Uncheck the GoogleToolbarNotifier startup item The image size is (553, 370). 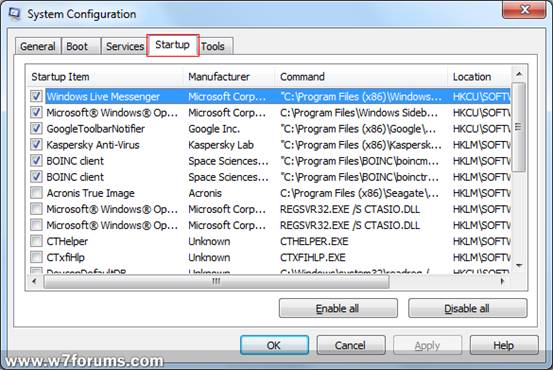click(x=36, y=128)
